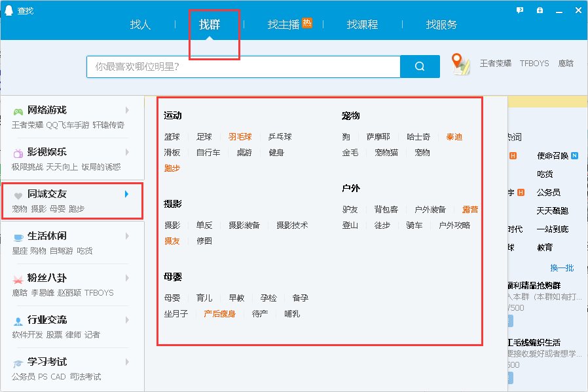This screenshot has width=588, height=392.
Task: Select the game controller icon for 网络游戏
Action: pyautogui.click(x=20, y=110)
